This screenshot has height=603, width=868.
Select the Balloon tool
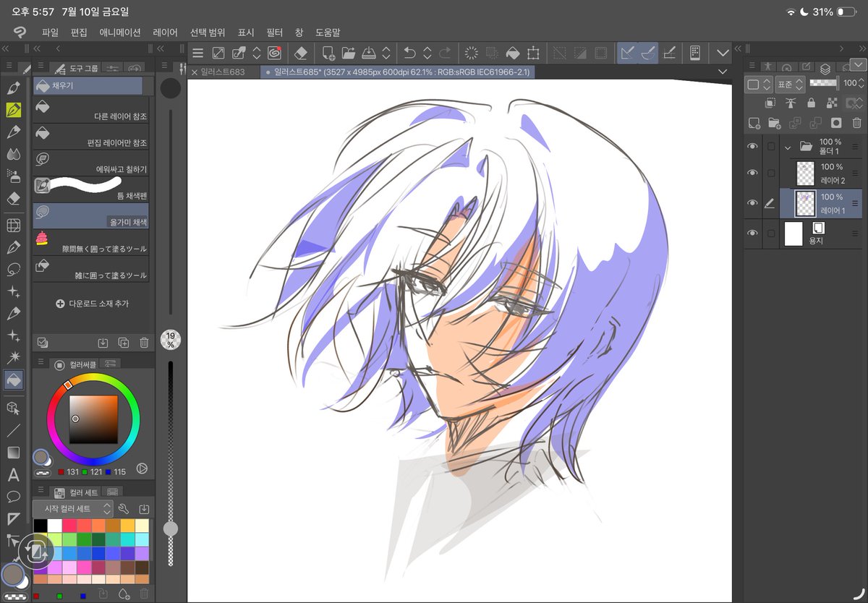13,497
